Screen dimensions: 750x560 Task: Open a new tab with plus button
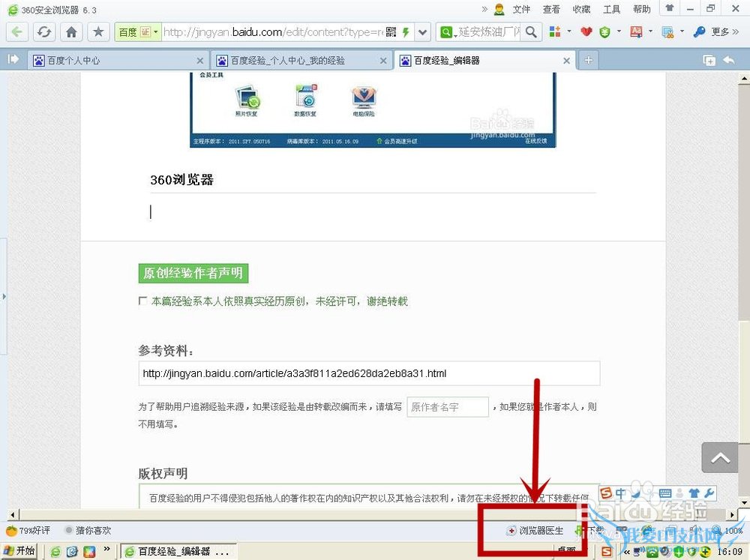point(588,60)
